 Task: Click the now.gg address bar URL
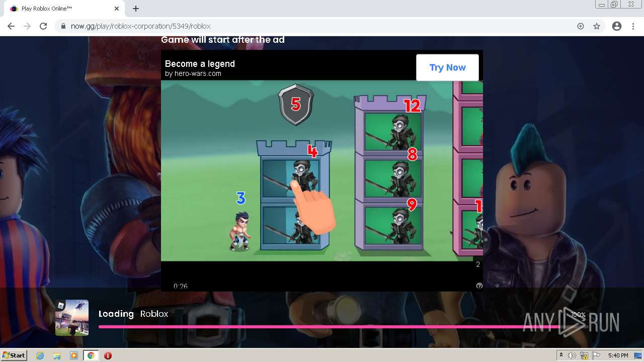pos(140,26)
